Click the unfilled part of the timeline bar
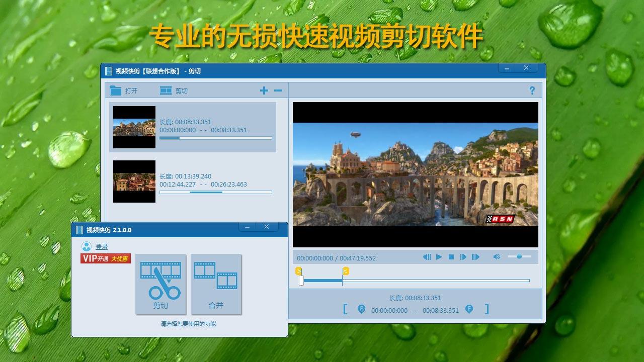This screenshot has width=644, height=362. (x=436, y=281)
